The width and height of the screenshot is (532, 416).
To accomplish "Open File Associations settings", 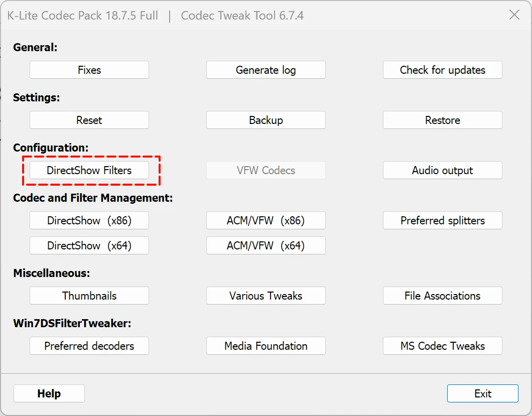I will (442, 296).
